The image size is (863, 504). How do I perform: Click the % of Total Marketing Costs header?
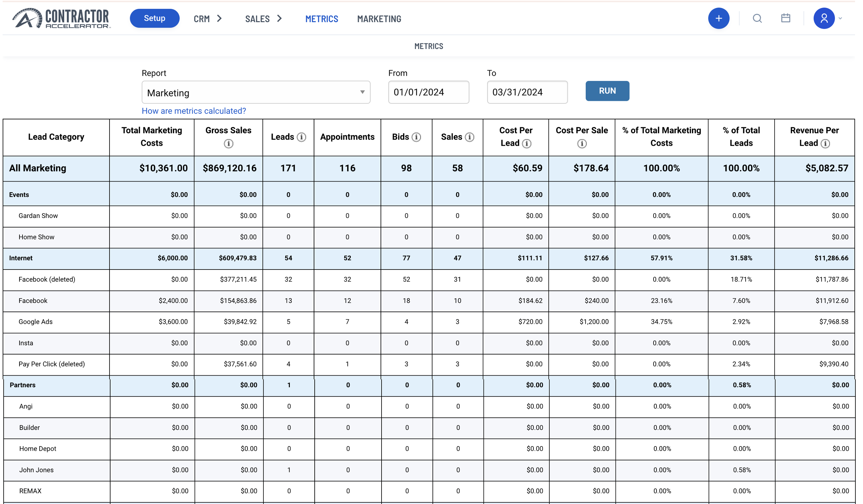pyautogui.click(x=661, y=137)
